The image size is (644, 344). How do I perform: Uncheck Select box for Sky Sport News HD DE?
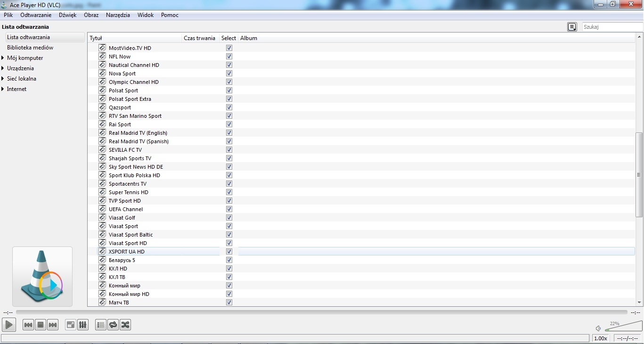[229, 167]
